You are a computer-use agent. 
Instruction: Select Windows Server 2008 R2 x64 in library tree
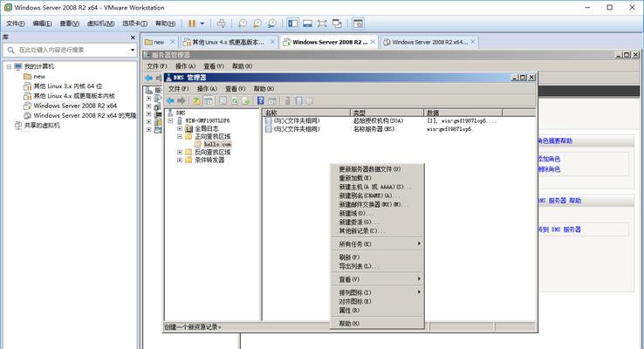coord(75,106)
